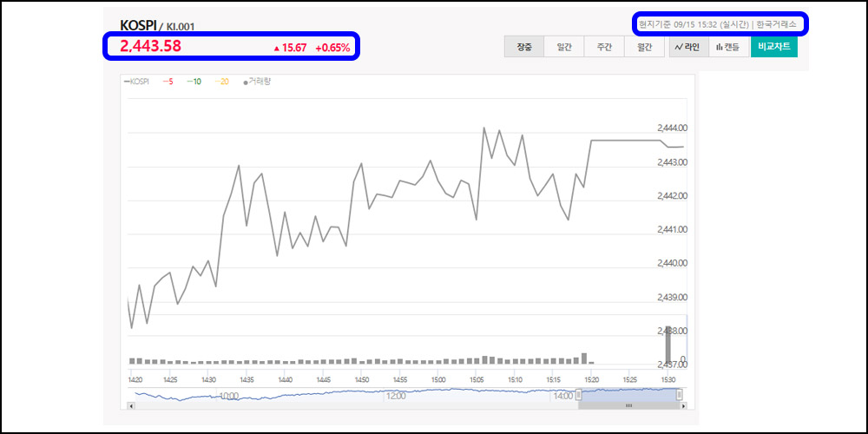Click the 2,443.58 index value

pos(150,46)
